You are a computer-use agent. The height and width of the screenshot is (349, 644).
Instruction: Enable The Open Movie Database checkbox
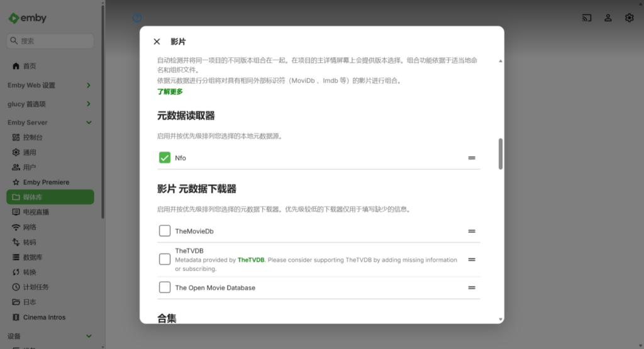tap(165, 288)
